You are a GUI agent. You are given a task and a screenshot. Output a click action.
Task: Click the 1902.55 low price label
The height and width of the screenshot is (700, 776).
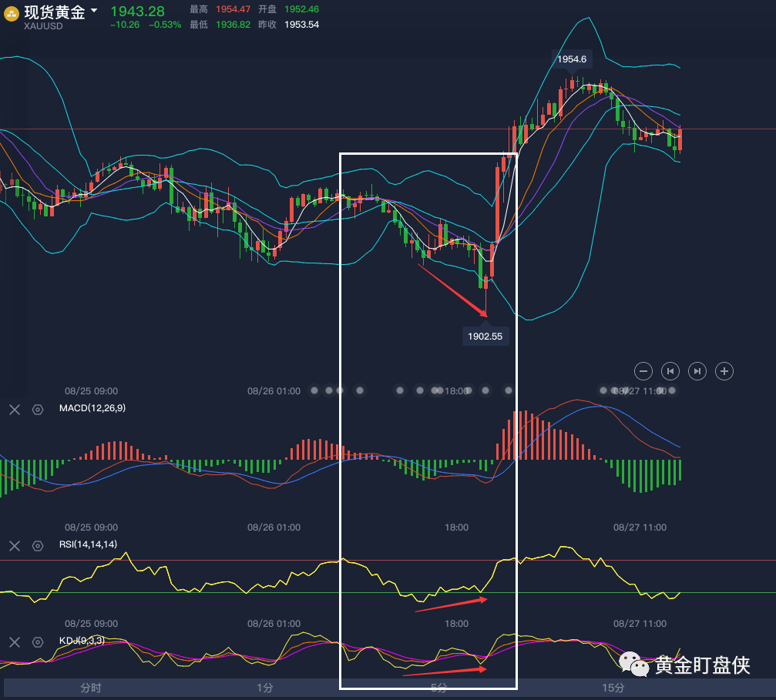485,337
